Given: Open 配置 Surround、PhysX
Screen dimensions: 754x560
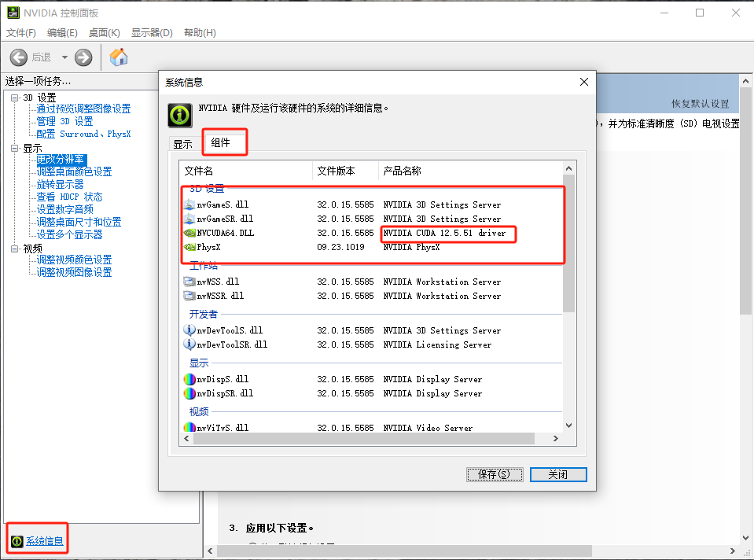Looking at the screenshot, I should click(x=83, y=134).
